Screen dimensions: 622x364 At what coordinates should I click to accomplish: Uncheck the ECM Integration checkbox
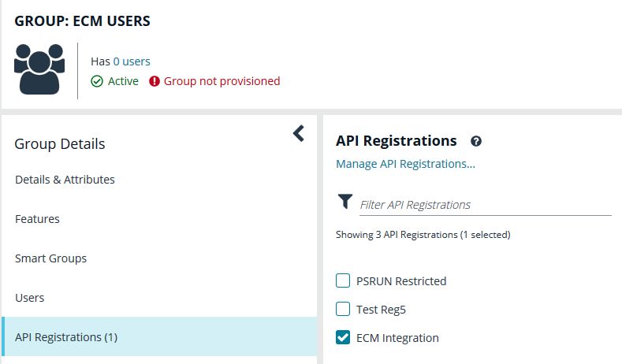click(343, 337)
